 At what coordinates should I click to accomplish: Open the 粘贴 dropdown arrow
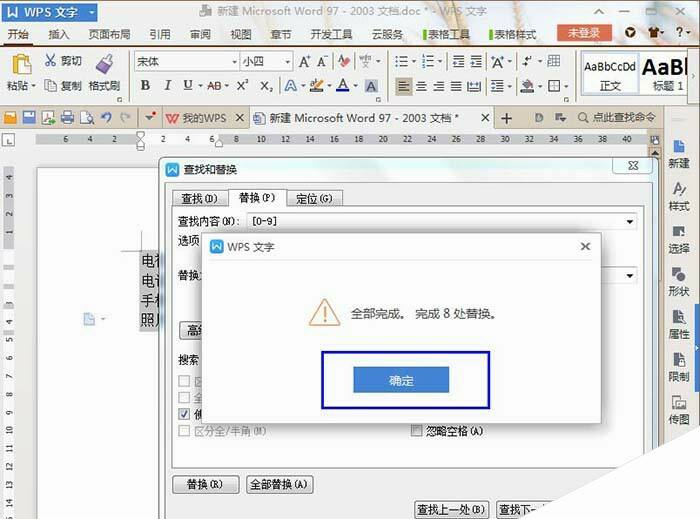tap(33, 85)
